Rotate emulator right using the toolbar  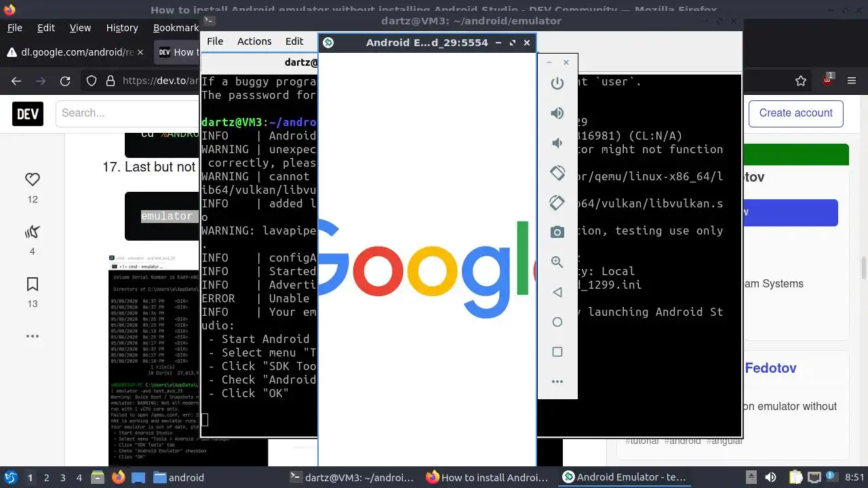(557, 203)
